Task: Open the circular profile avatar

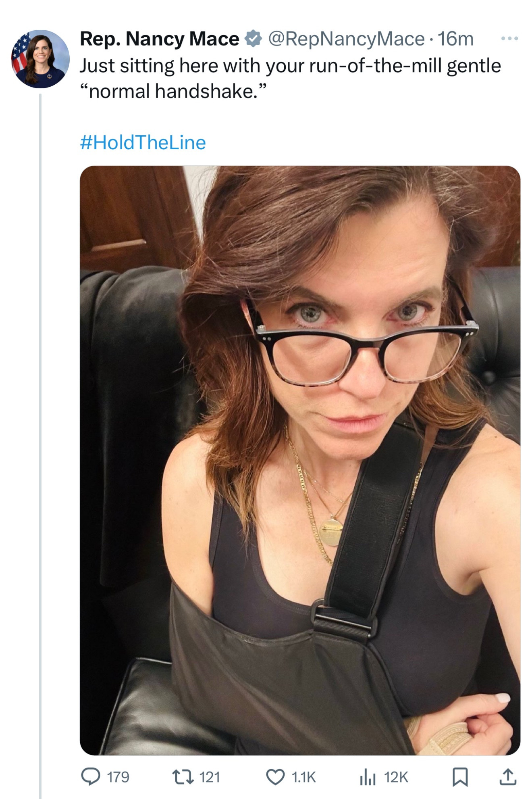Action: [40, 59]
